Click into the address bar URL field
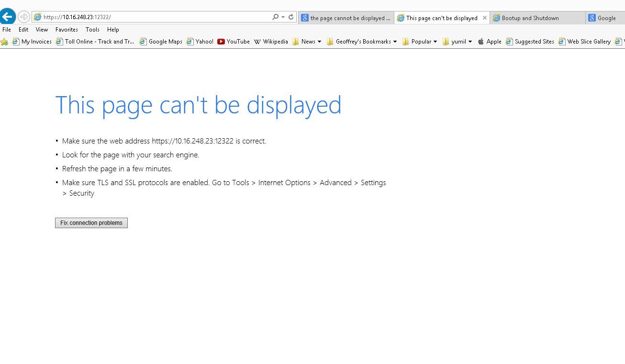Screen dimensions: 625x364 pyautogui.click(x=153, y=17)
